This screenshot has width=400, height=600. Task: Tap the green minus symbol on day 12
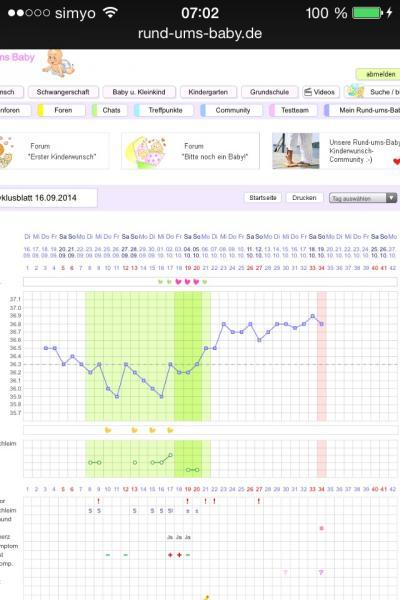[126, 555]
